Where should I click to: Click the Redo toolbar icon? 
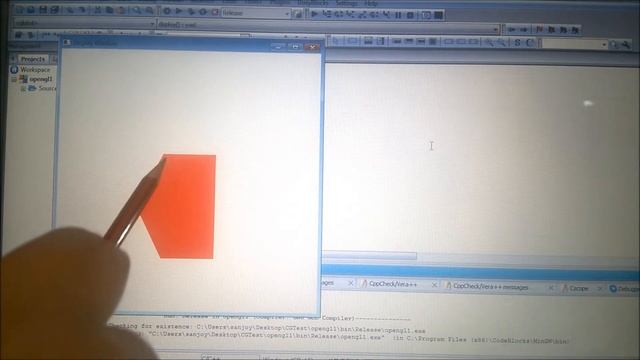pyautogui.click(x=82, y=10)
